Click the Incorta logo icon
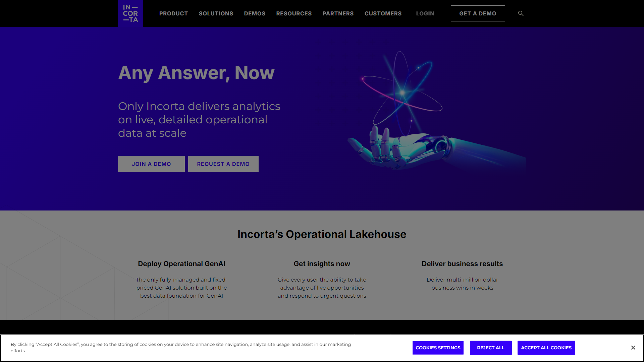 click(x=130, y=13)
